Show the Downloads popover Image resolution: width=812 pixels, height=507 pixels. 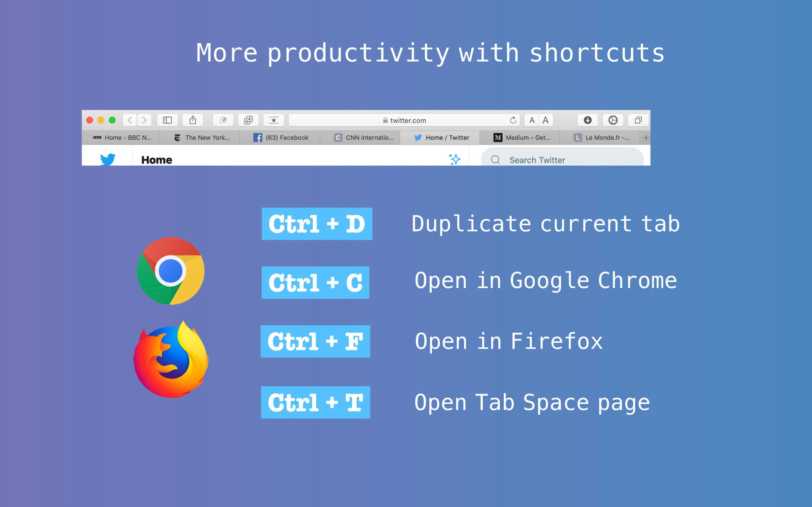coord(587,120)
